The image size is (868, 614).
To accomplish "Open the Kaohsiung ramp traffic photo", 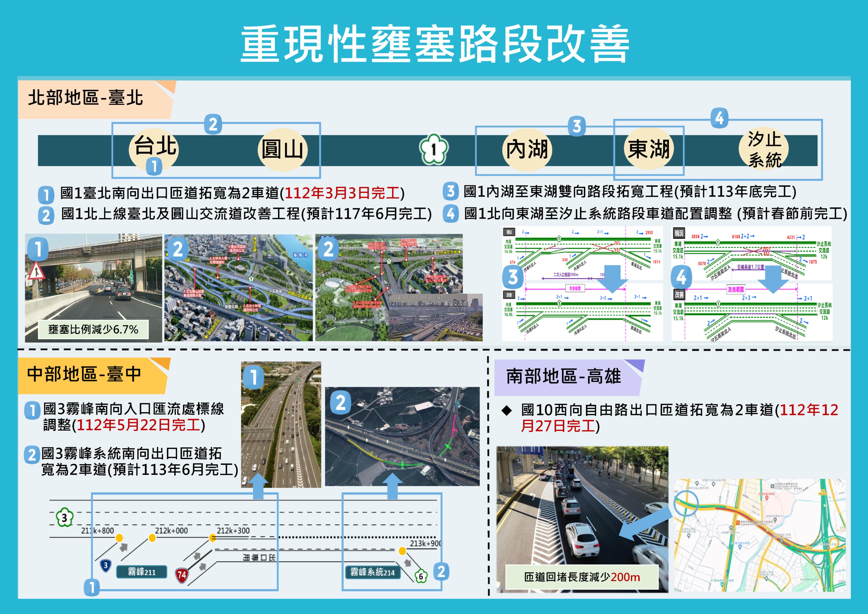I will click(582, 519).
